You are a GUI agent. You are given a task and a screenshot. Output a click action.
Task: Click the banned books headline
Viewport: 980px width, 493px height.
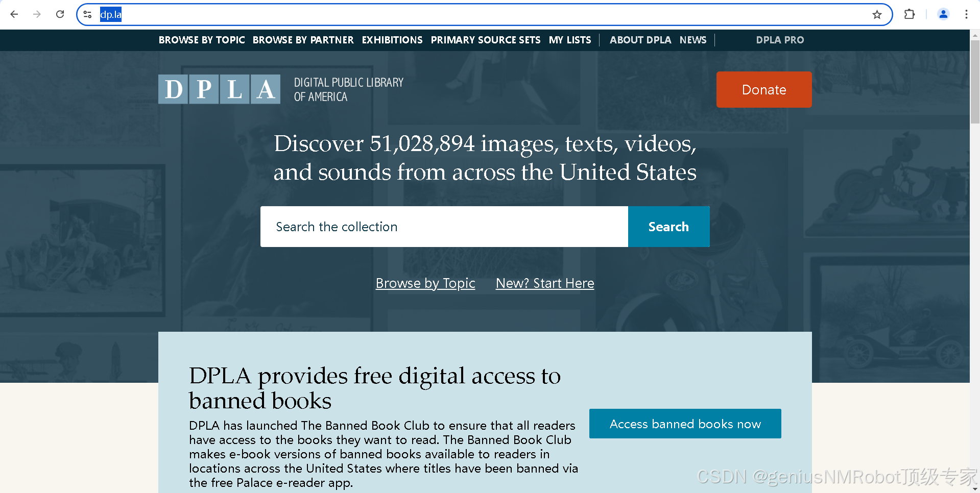(x=375, y=388)
